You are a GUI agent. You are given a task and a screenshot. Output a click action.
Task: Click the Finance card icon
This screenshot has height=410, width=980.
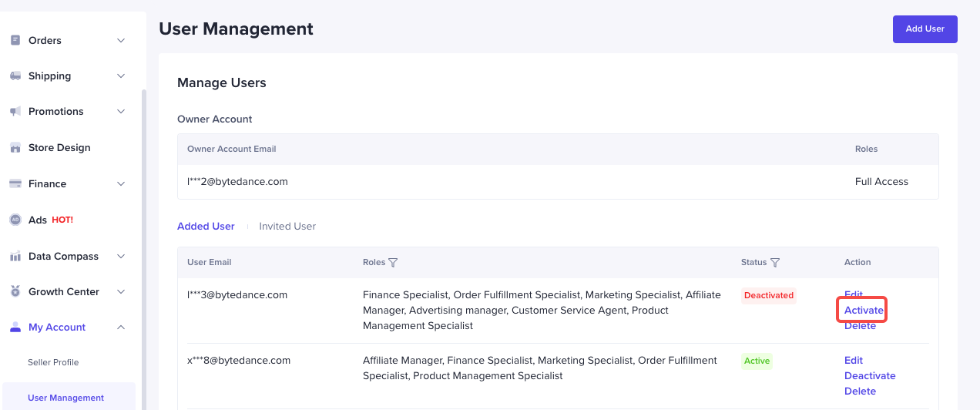click(x=15, y=183)
